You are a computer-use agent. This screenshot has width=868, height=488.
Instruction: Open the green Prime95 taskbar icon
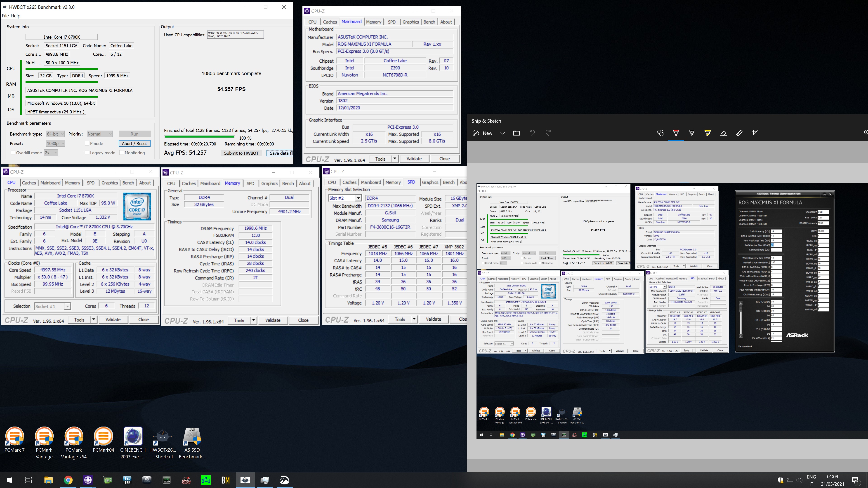[205, 480]
